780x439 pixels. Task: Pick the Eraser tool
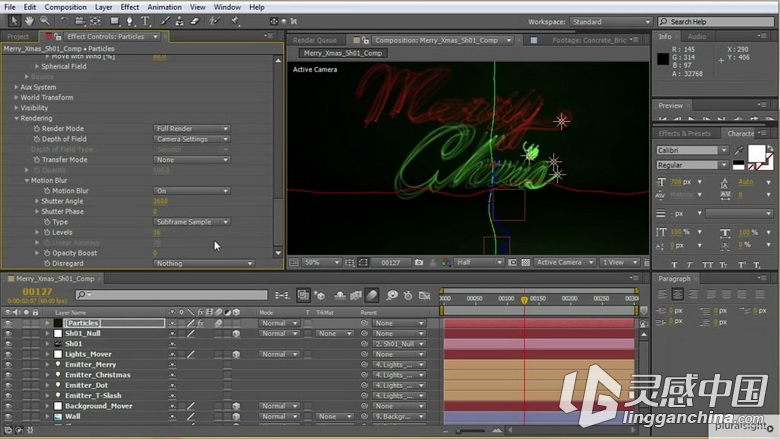click(195, 21)
